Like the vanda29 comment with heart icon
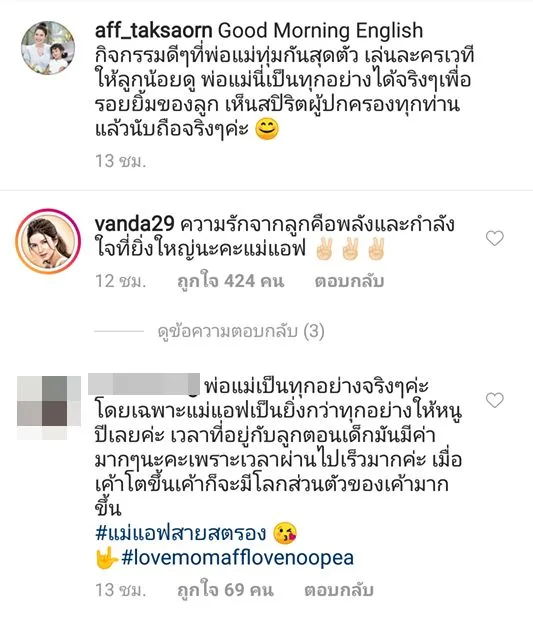 tap(494, 238)
